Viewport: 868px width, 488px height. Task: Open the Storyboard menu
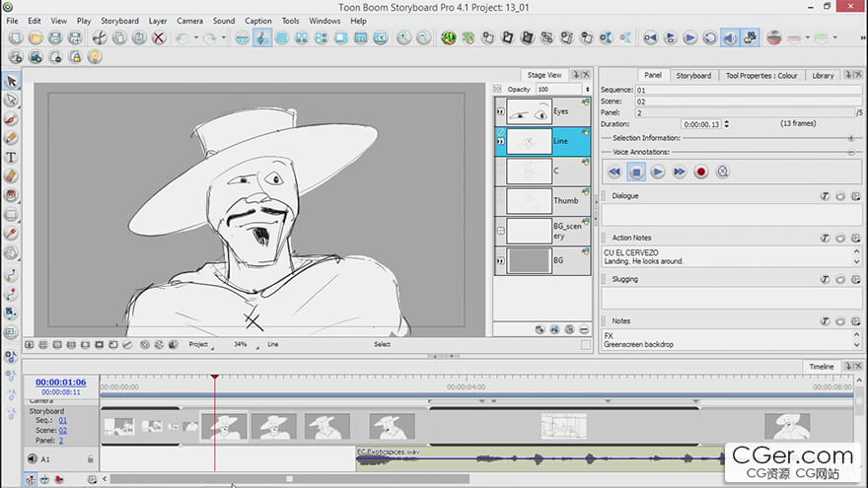coord(119,21)
